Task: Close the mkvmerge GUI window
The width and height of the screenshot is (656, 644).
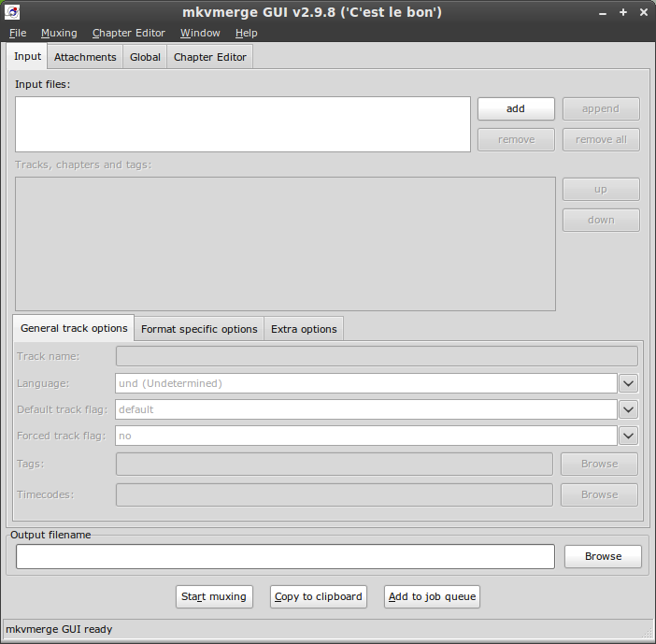Action: coord(644,12)
